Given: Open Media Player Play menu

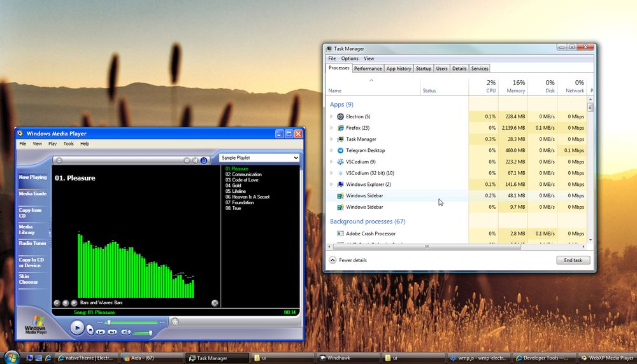Looking at the screenshot, I should point(52,144).
